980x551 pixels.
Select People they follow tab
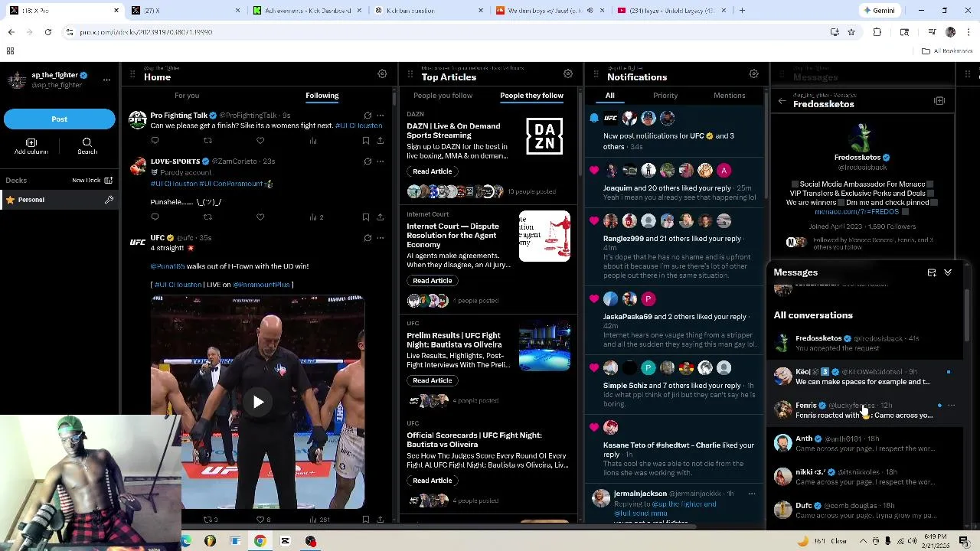point(531,96)
